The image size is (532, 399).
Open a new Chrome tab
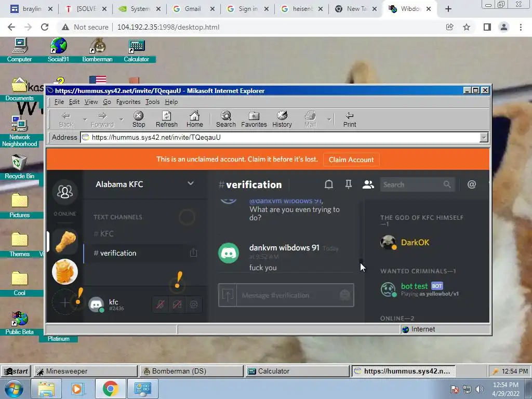click(x=448, y=9)
